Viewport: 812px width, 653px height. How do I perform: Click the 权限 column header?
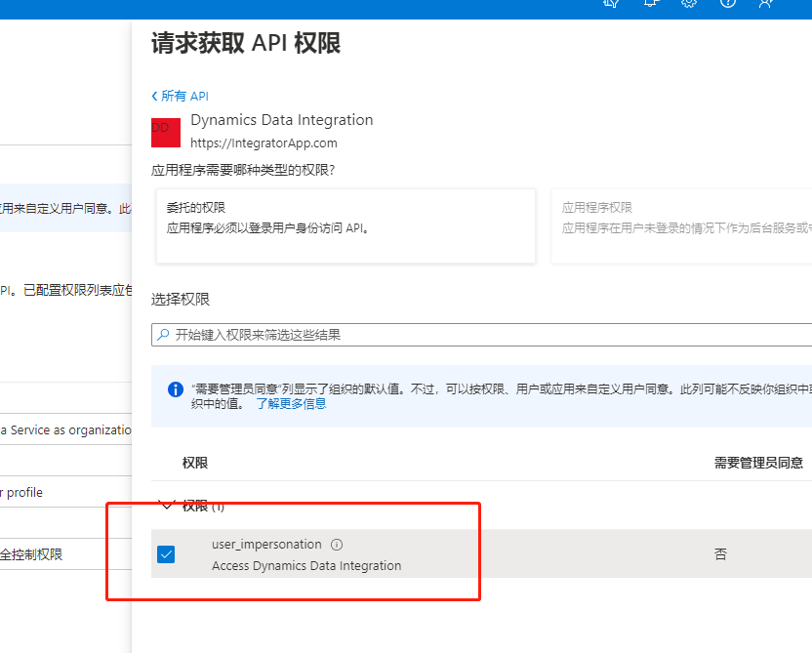tap(195, 463)
